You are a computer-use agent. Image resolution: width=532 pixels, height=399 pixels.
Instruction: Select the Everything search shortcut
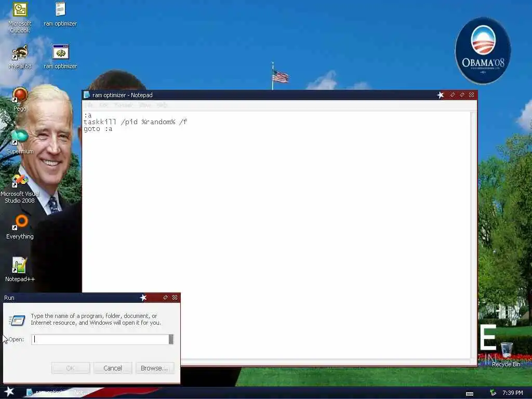tap(20, 227)
